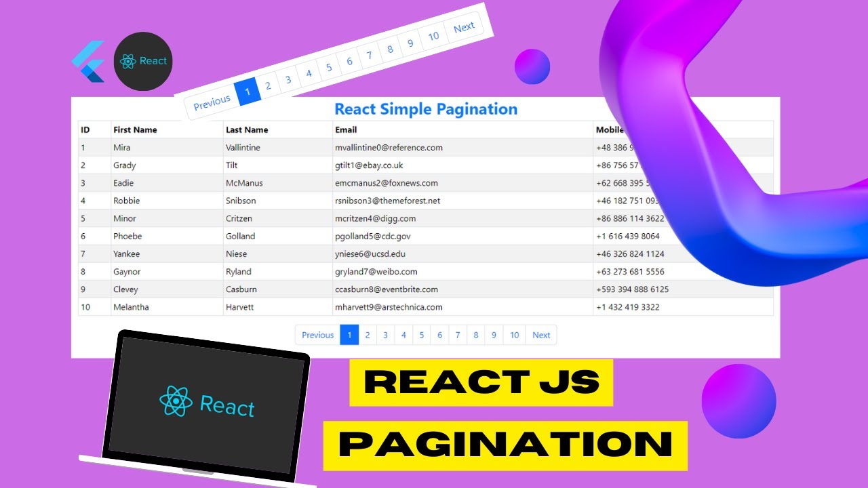This screenshot has width=868, height=488.
Task: Select page 2 in bottom pagination
Action: (x=368, y=335)
